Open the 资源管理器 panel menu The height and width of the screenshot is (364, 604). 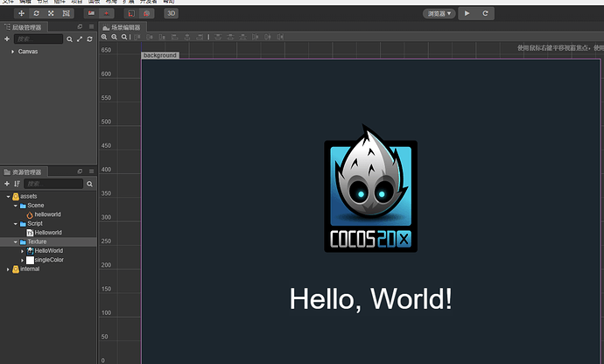tap(91, 171)
